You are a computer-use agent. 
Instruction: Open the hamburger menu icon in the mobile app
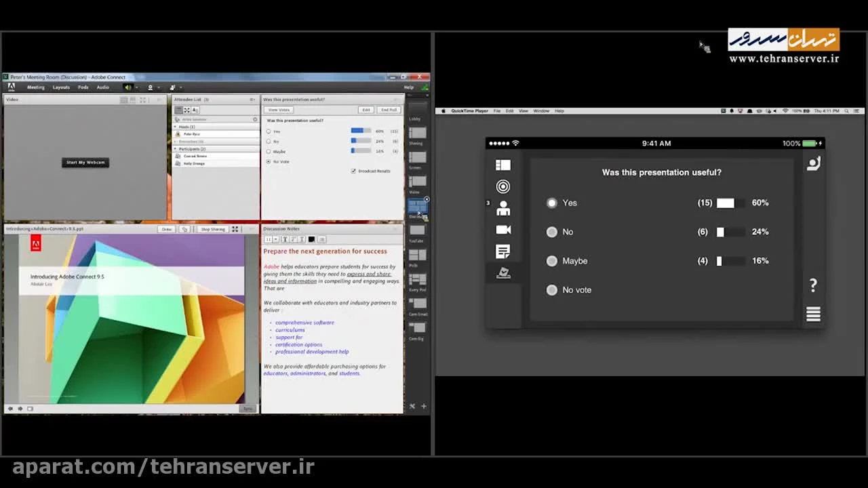(813, 314)
